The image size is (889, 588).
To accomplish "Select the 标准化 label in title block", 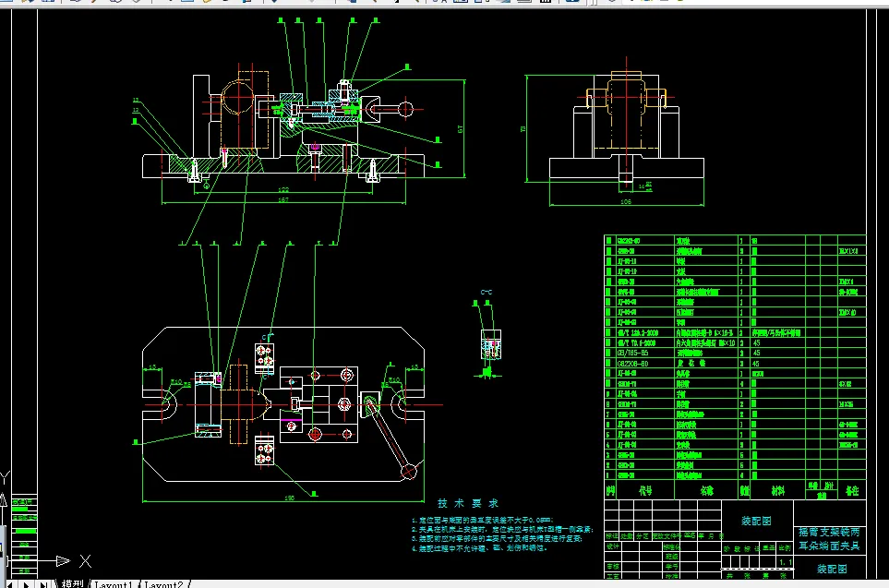I will click(671, 547).
